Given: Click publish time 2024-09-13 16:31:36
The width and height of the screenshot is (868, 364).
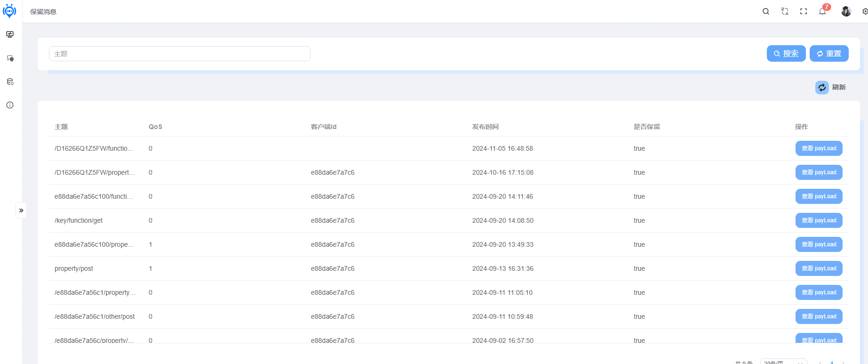Looking at the screenshot, I should coord(503,268).
